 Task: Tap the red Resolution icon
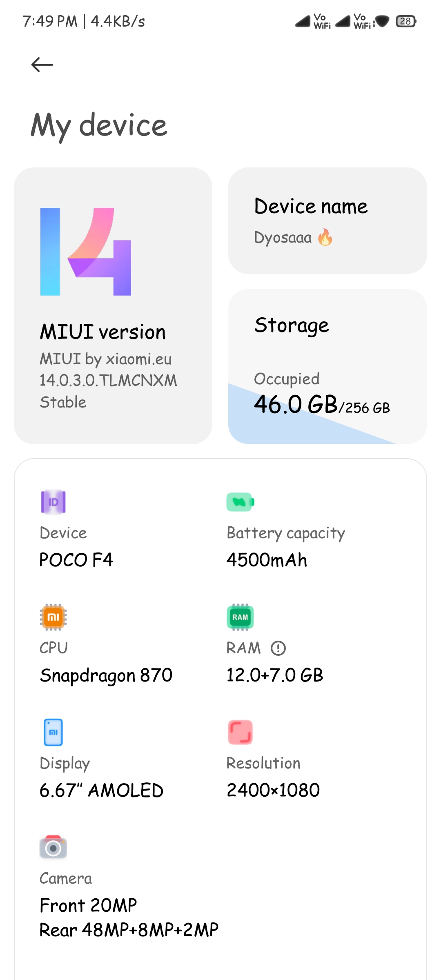(240, 732)
